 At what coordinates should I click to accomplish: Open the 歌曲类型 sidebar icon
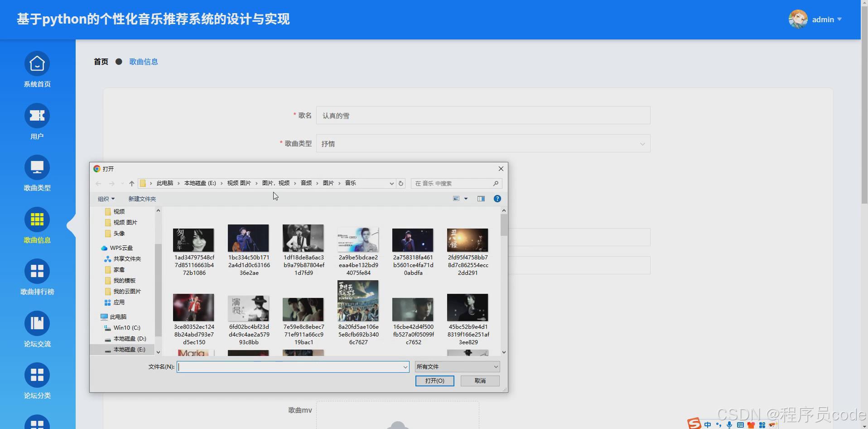37,167
